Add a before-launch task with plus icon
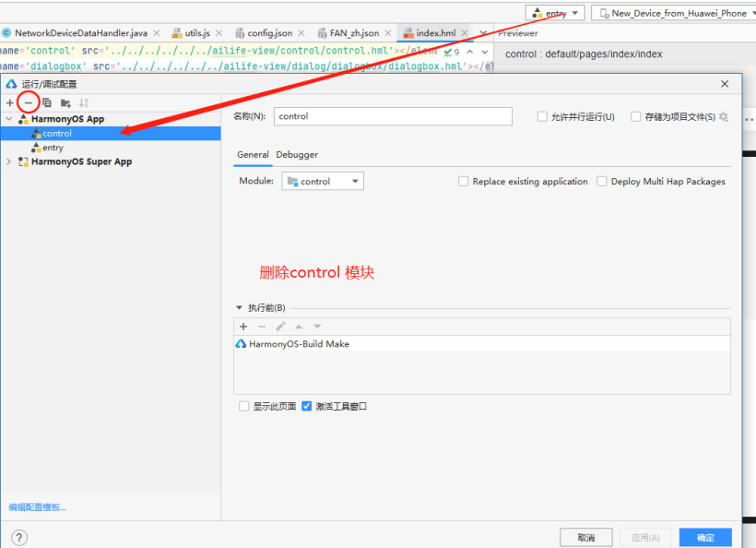 [243, 327]
